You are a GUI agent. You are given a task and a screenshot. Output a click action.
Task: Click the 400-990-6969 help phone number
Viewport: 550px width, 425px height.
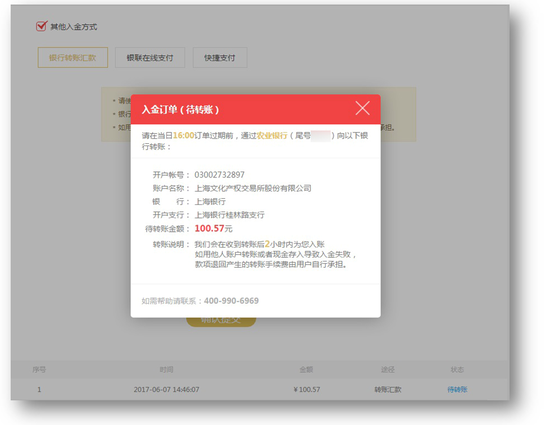click(x=231, y=301)
